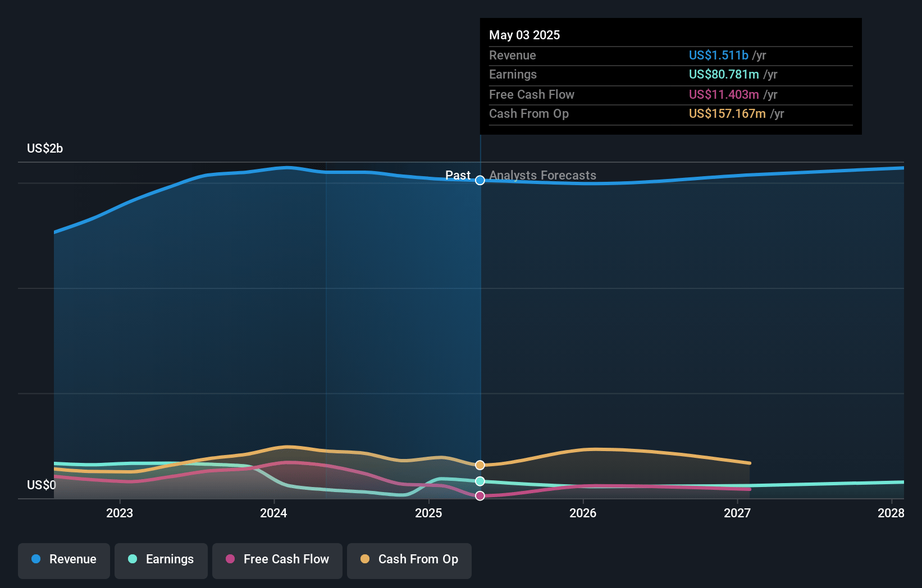Click the 2026 axis label

pyautogui.click(x=583, y=513)
